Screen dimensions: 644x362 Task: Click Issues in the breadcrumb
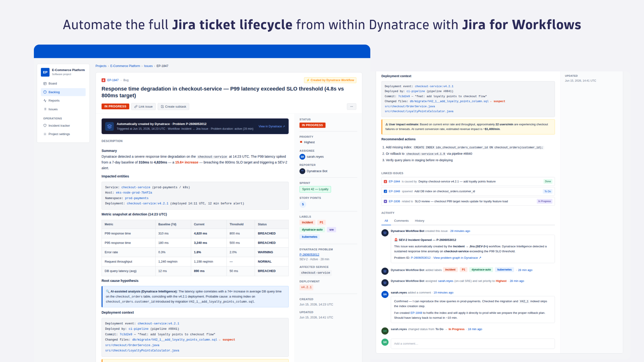[x=148, y=66]
